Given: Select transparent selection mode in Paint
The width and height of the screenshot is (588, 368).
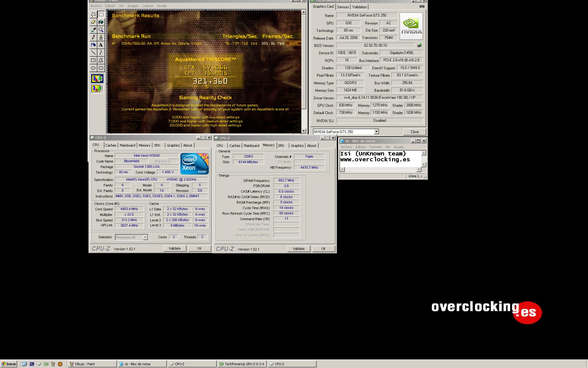Looking at the screenshot, I should (x=97, y=89).
